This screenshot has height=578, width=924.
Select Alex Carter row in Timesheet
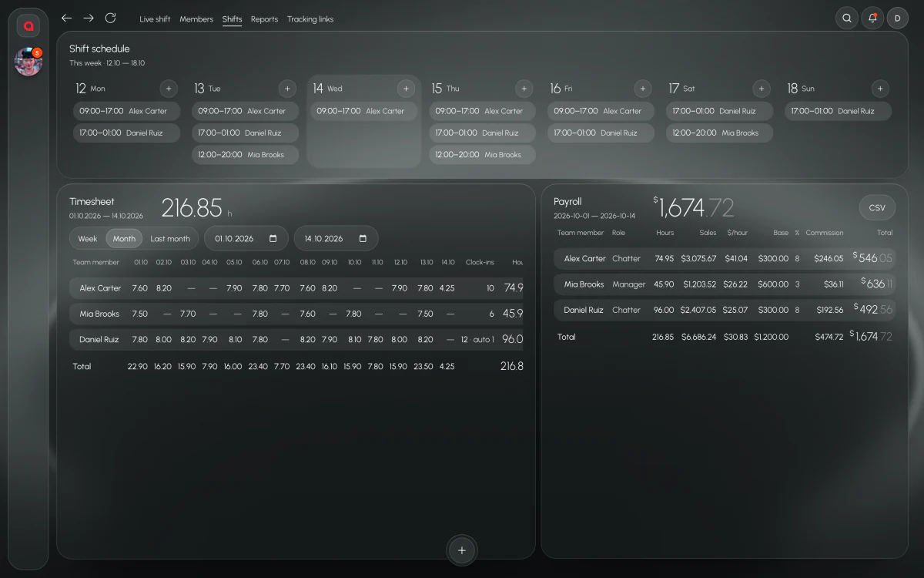(296, 288)
